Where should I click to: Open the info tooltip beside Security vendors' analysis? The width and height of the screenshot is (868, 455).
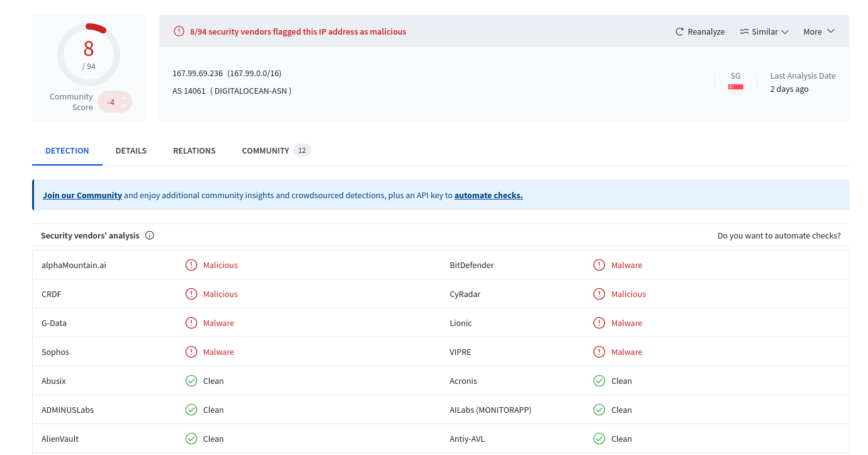pos(149,235)
